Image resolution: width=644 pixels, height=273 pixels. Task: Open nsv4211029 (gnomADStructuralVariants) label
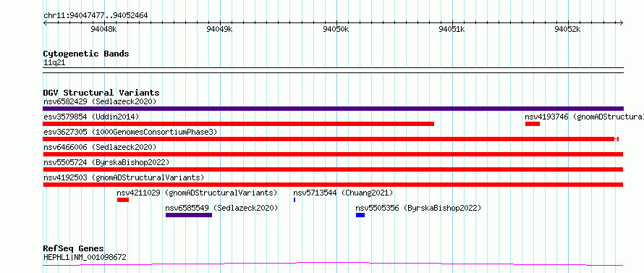(197, 193)
